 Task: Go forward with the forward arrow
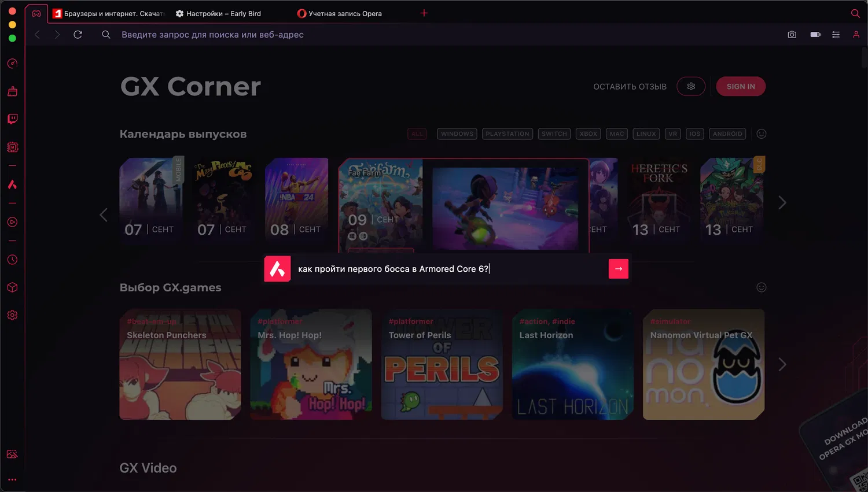point(57,35)
